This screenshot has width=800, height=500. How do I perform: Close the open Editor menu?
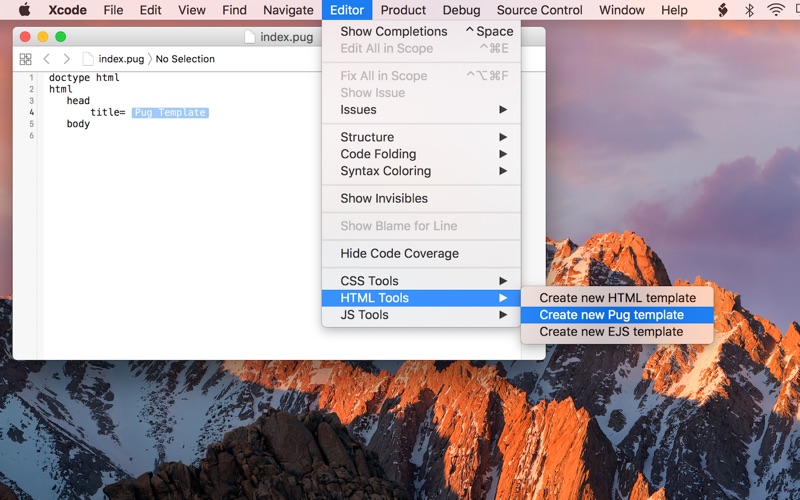click(x=347, y=10)
